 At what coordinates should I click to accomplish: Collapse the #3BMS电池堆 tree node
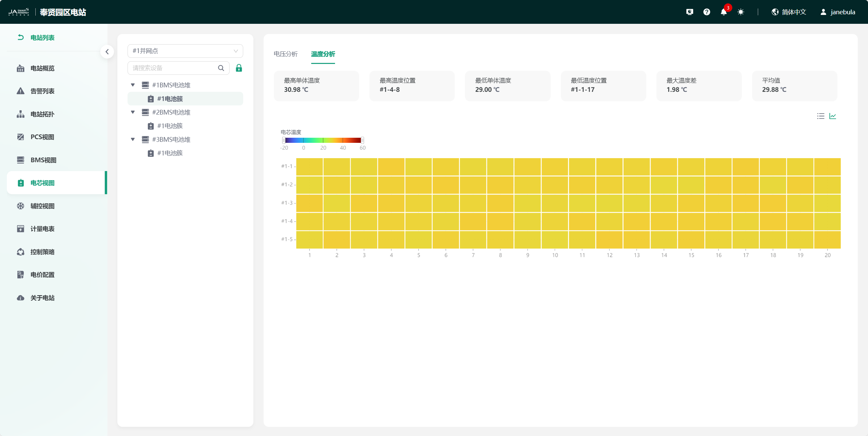(133, 139)
